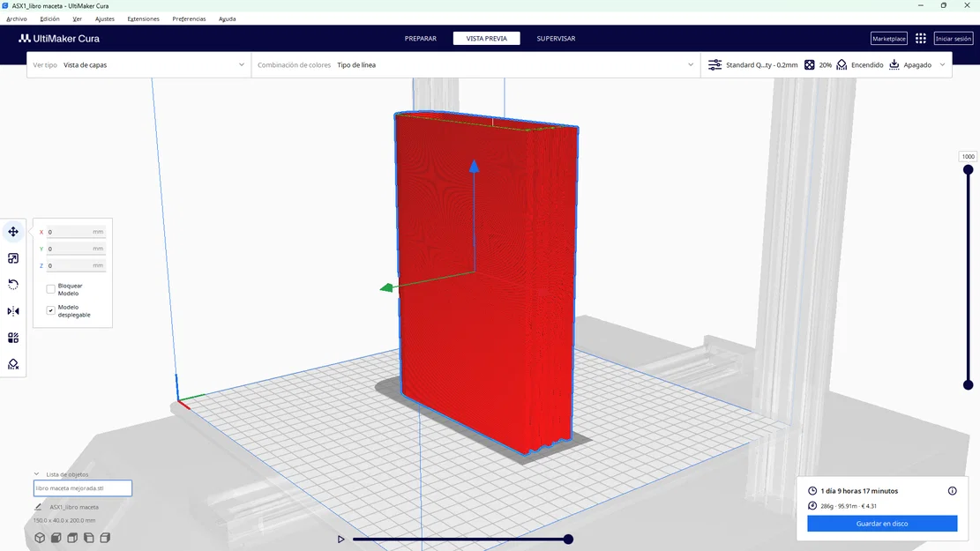Click the lower layer slider handle
The width and height of the screenshot is (980, 551).
click(x=969, y=385)
